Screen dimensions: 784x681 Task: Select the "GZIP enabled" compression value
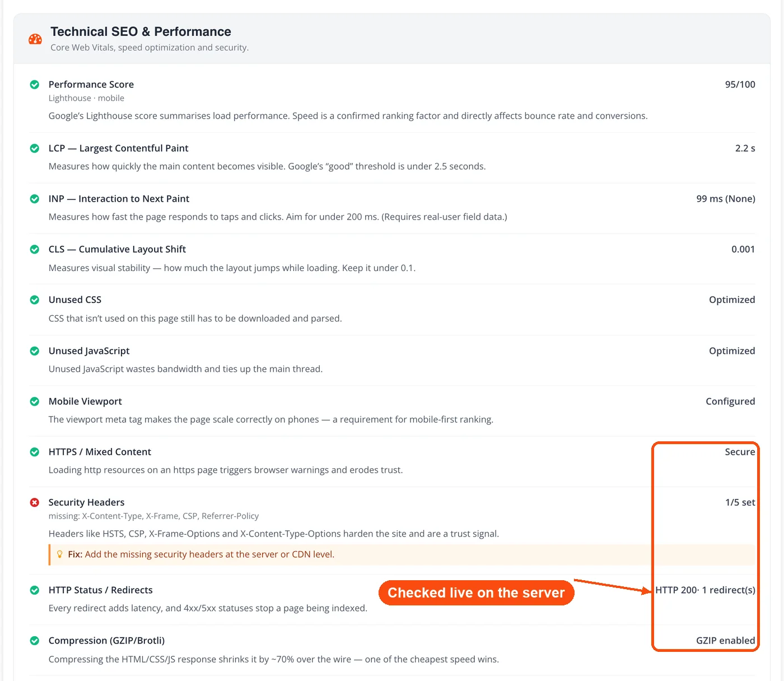pos(726,641)
